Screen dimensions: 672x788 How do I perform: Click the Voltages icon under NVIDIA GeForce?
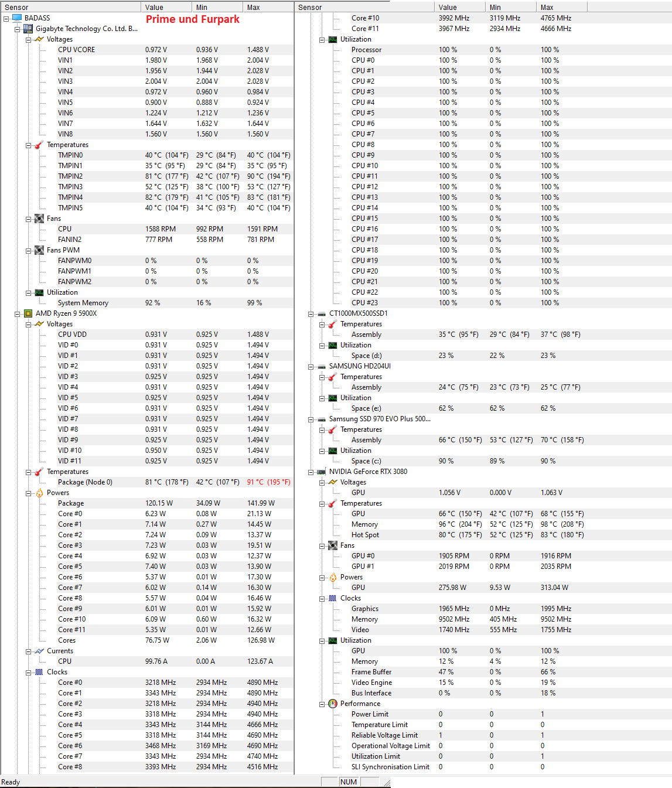[333, 482]
